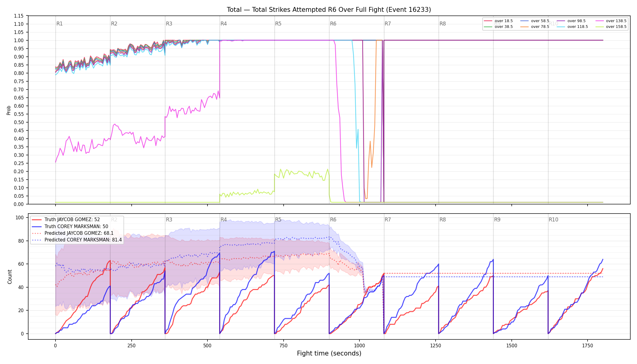Click the 'Prob' y-axis label
637x364 pixels.
tap(9, 110)
